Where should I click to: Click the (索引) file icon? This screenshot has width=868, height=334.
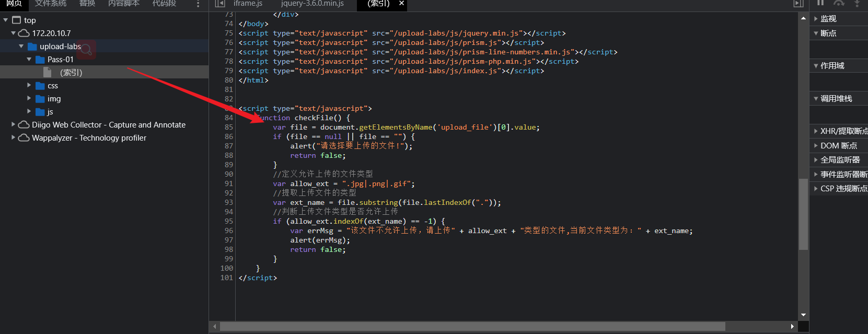coord(48,72)
